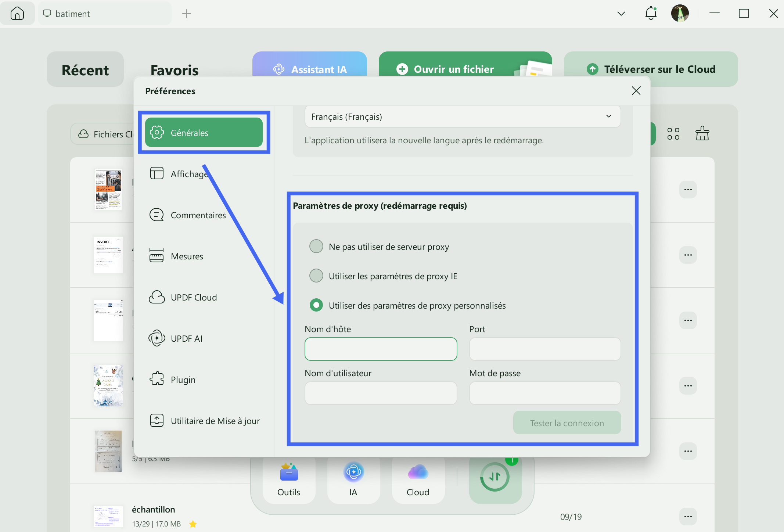
Task: Click the user avatar profile picture
Action: pos(680,14)
